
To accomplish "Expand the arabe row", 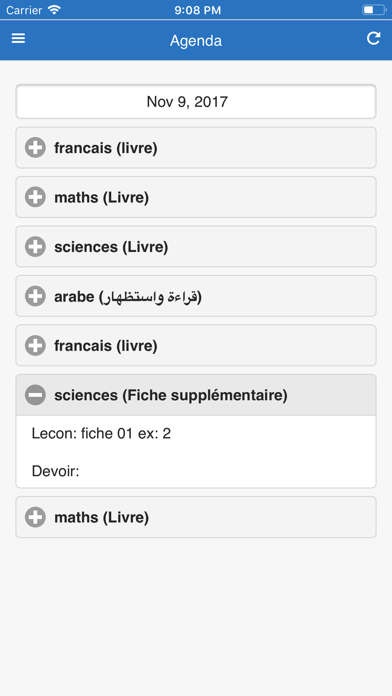I will click(196, 296).
